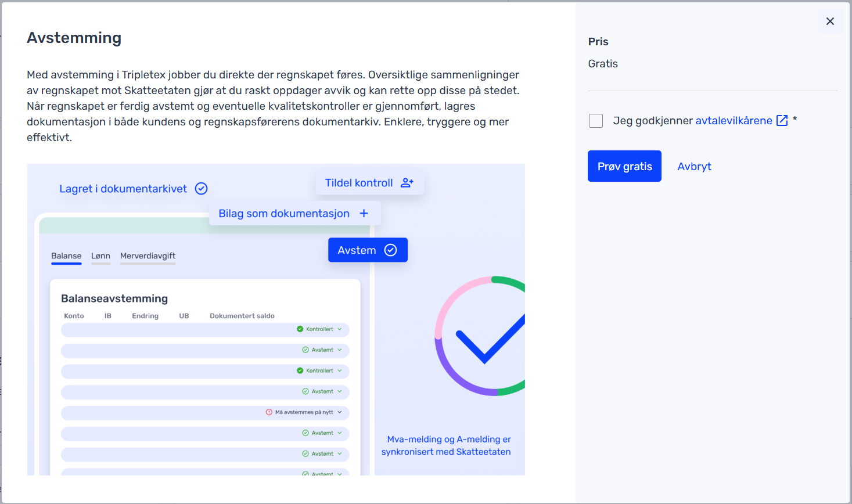Expand the first Avstemt status dropdown
The width and height of the screenshot is (852, 504).
point(340,350)
